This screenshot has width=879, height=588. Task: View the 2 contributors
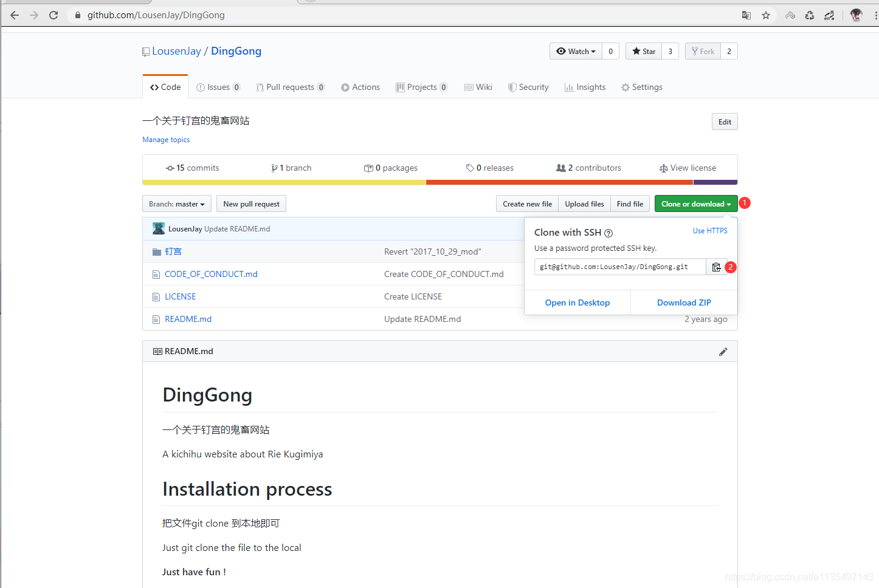point(589,168)
